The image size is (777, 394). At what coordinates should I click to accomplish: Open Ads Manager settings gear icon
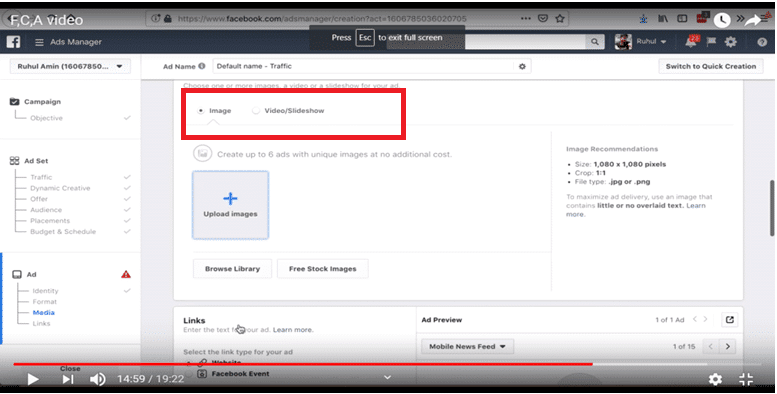click(731, 42)
